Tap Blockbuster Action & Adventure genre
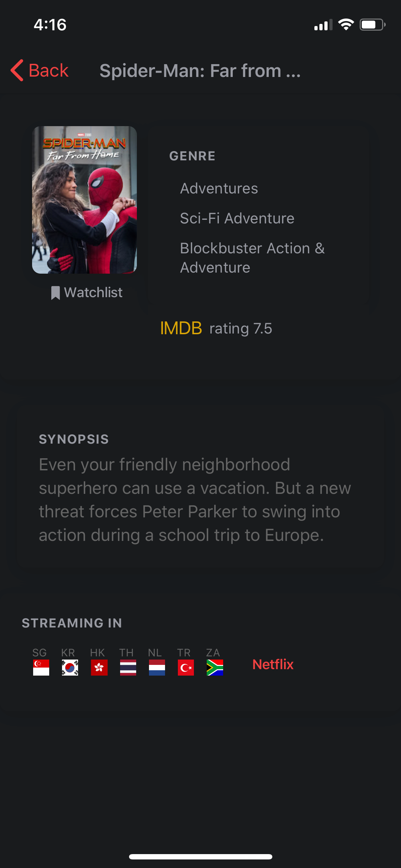The image size is (401, 868). click(252, 258)
